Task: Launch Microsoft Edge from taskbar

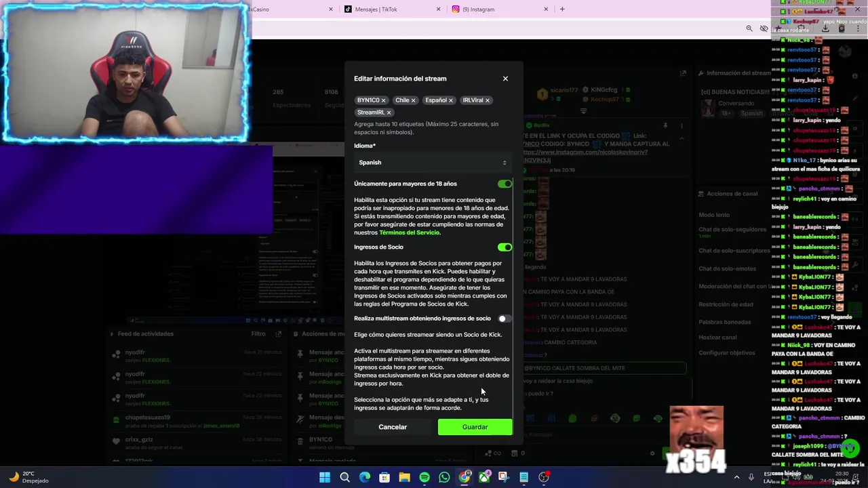Action: [365, 477]
